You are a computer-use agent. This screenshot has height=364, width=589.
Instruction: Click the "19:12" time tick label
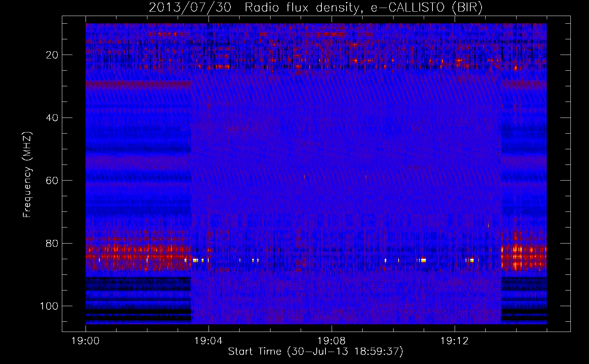click(x=455, y=341)
